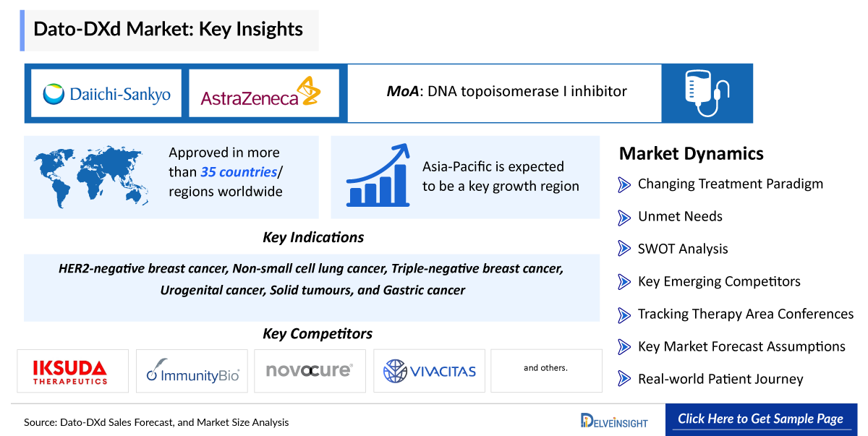Click Here to Get Sample Page button
868x436 pixels.
(x=760, y=419)
